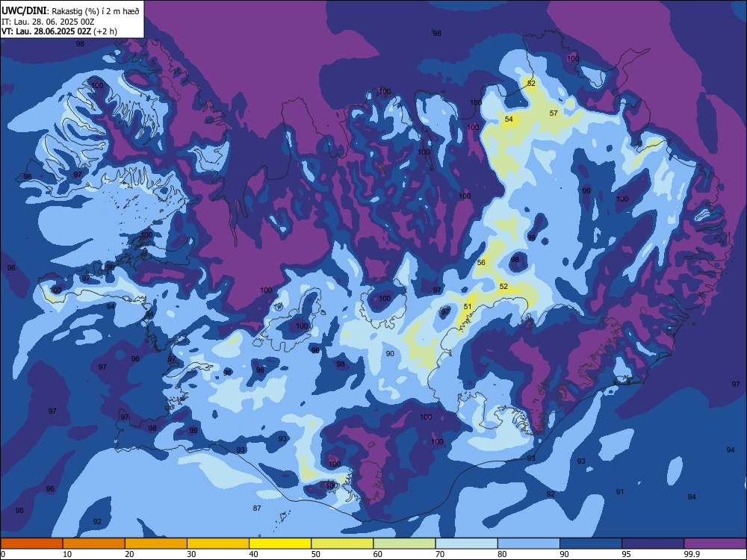Click the legend scale label 50

(315, 554)
